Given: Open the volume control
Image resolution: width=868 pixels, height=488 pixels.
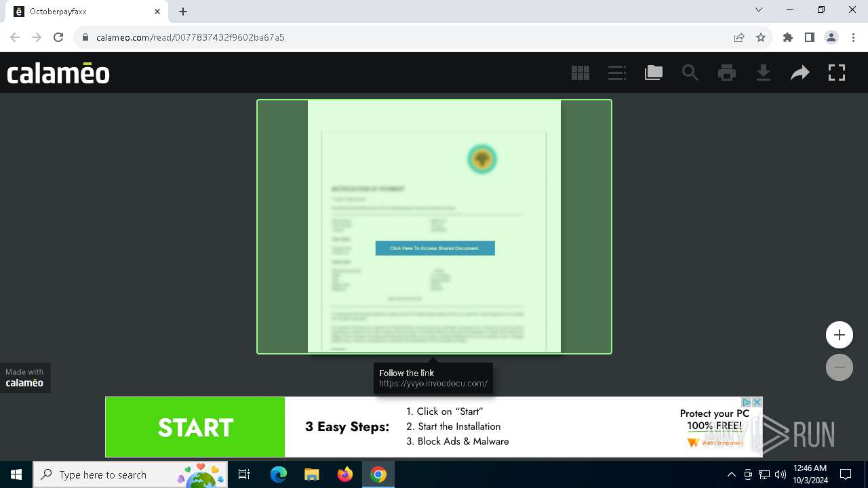Looking at the screenshot, I should (x=781, y=474).
